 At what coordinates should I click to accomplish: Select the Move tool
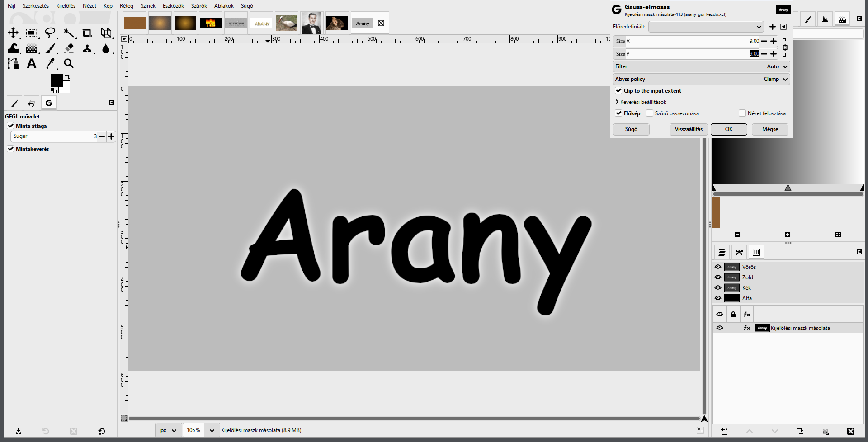point(13,33)
